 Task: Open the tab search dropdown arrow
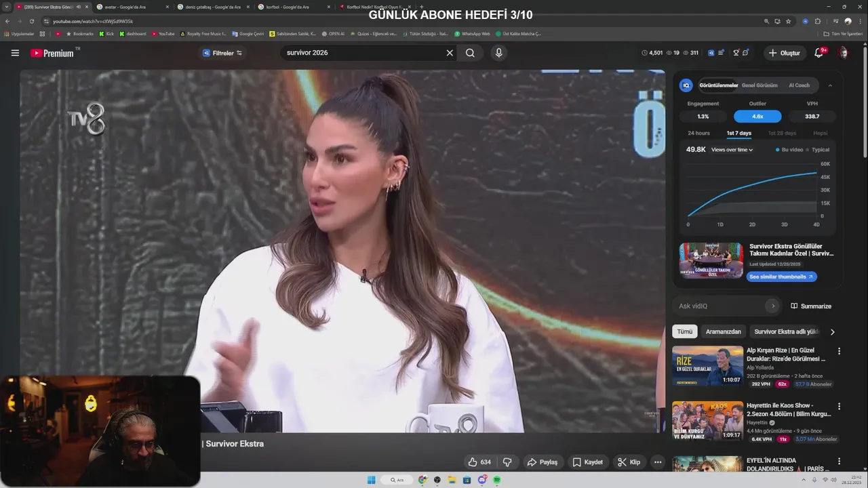[7, 7]
